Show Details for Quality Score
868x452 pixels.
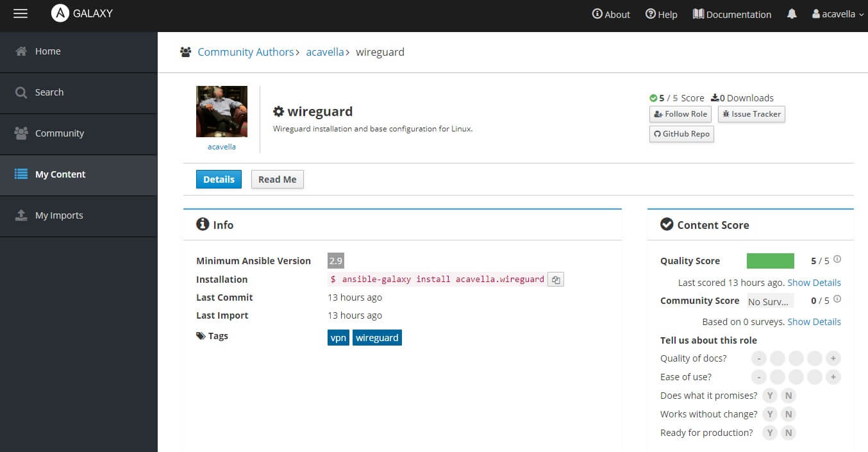pos(814,283)
